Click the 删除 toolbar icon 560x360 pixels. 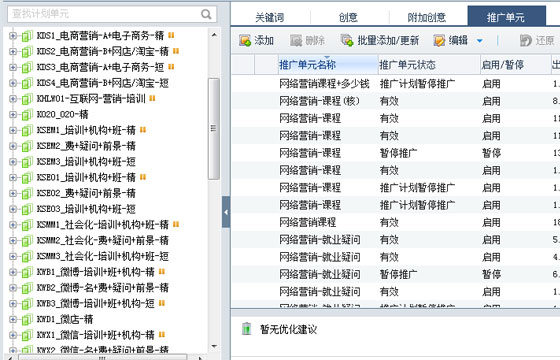(x=296, y=40)
